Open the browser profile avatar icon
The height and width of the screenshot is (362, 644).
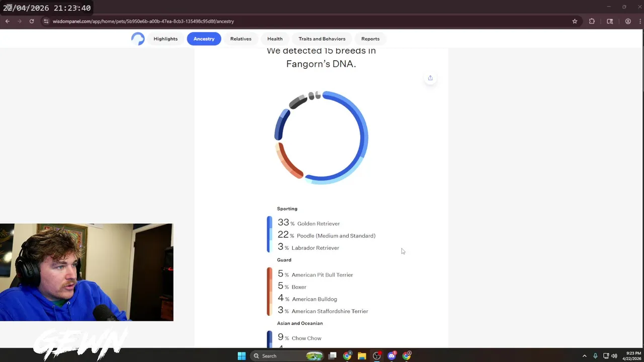[628, 21]
